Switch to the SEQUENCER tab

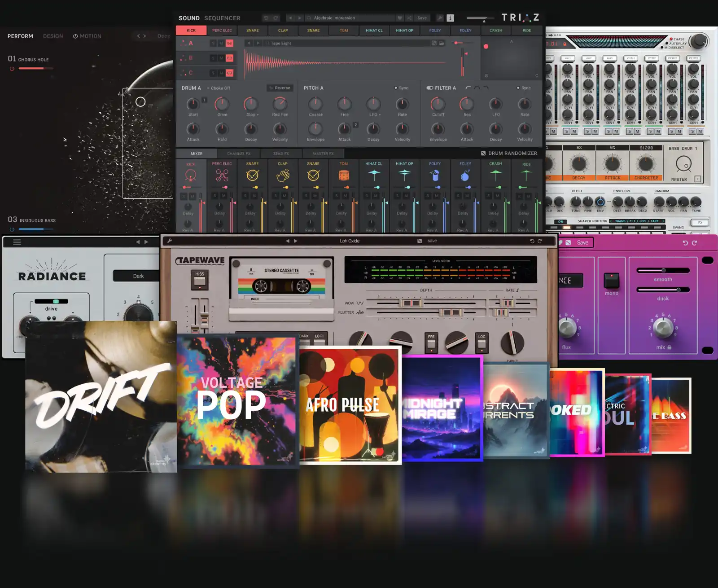click(223, 18)
